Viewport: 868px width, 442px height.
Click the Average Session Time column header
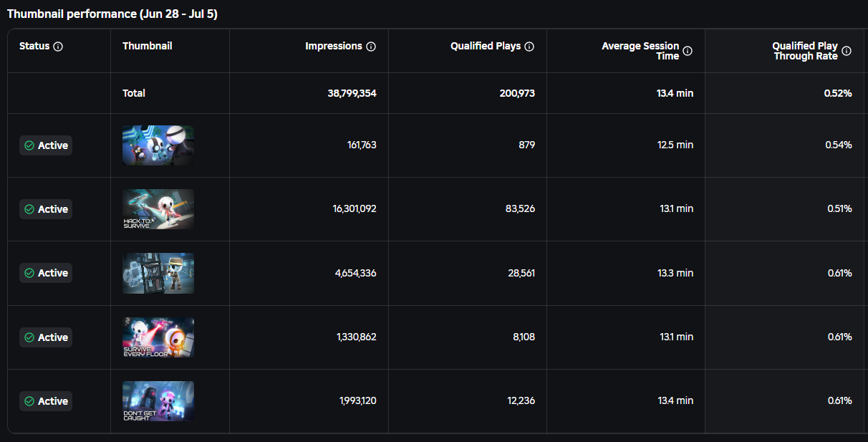[640, 51]
